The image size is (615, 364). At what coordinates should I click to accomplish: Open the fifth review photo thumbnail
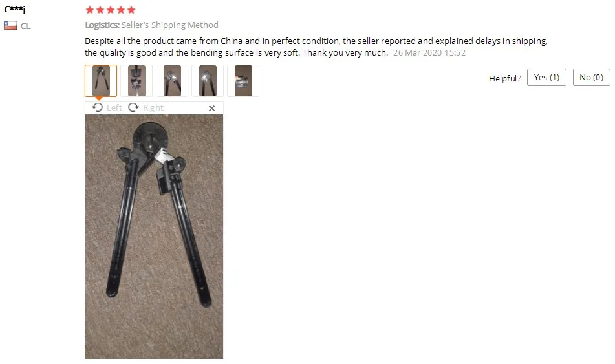pyautogui.click(x=243, y=81)
